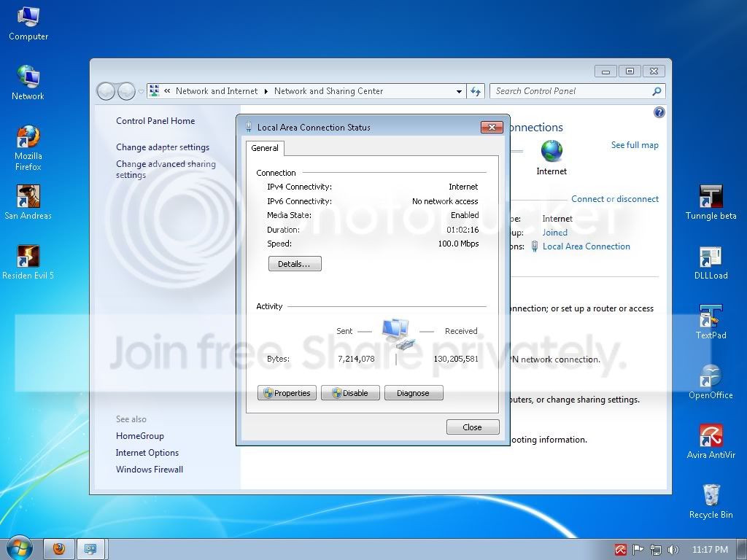Open the TextPad desktop shortcut
This screenshot has height=560, width=747.
click(x=711, y=318)
